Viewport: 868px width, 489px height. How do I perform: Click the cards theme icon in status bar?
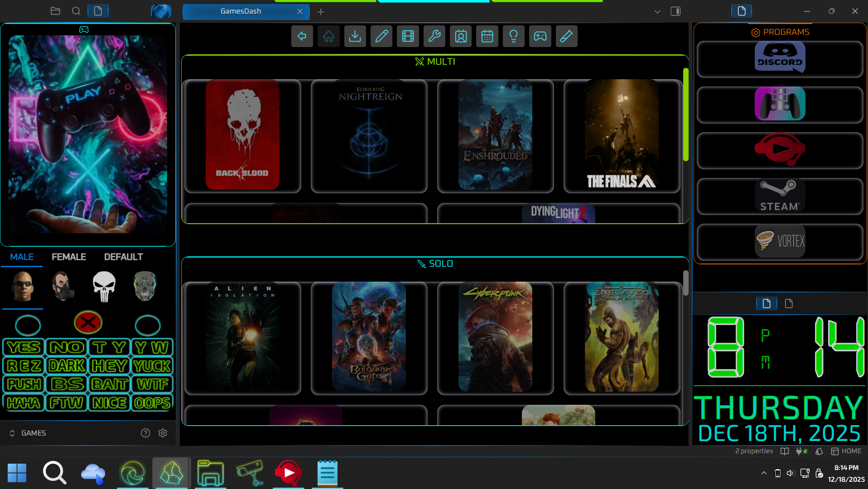[819, 451]
